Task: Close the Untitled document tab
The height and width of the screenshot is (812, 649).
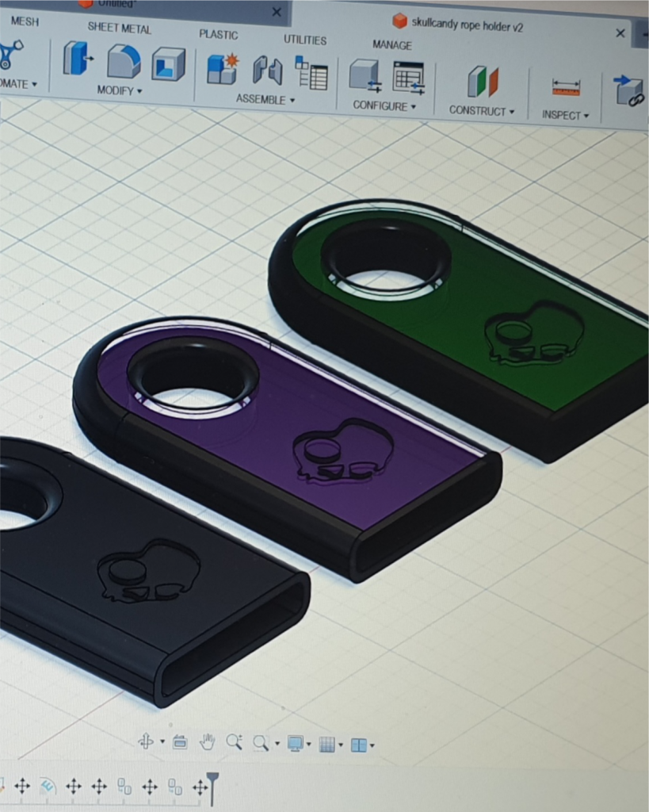Action: click(x=277, y=12)
